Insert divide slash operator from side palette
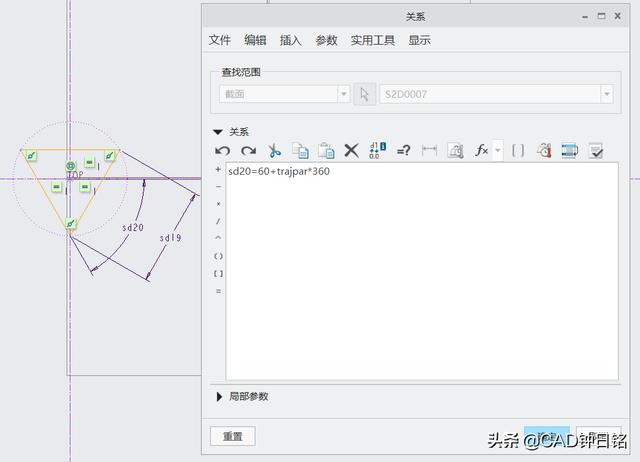 click(x=218, y=221)
